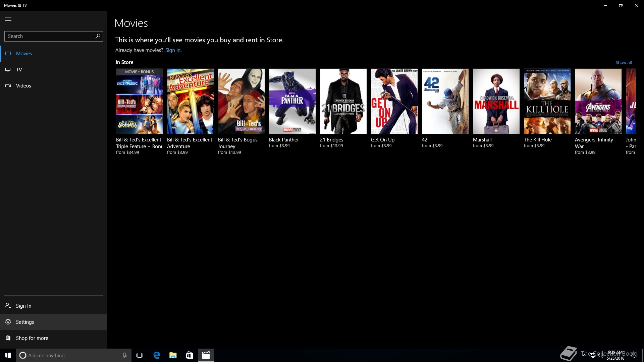Viewport: 644px width, 362px height.
Task: Click the $34.99 price text
Action: [x=127, y=153]
